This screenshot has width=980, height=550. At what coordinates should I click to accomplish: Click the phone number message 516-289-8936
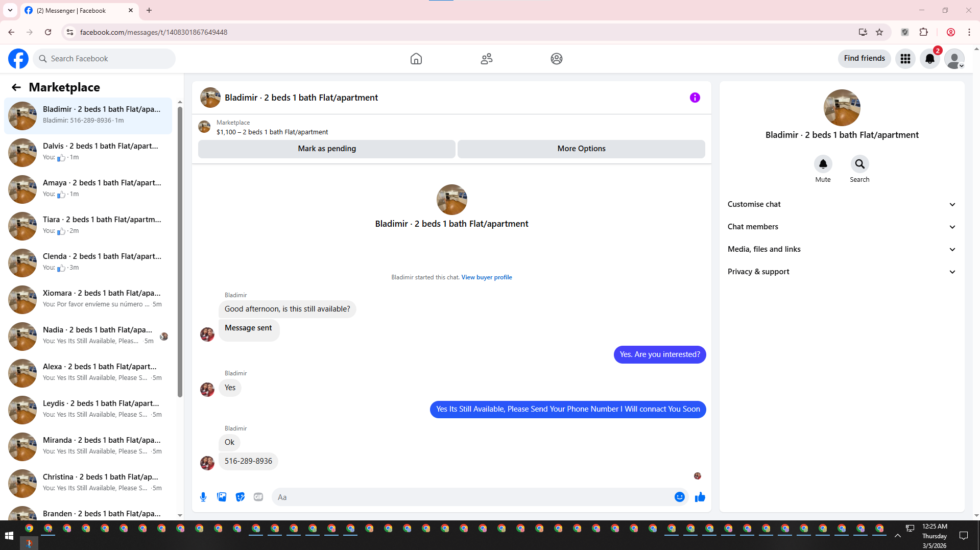pyautogui.click(x=248, y=461)
